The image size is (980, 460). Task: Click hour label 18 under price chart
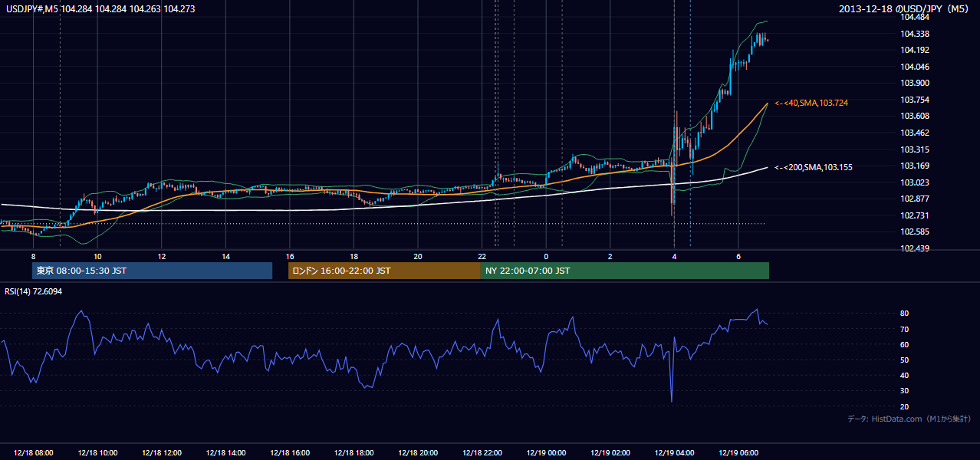coord(354,256)
